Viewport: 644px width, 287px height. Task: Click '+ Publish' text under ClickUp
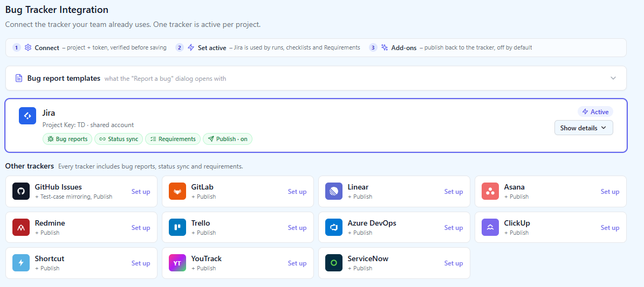(x=516, y=233)
